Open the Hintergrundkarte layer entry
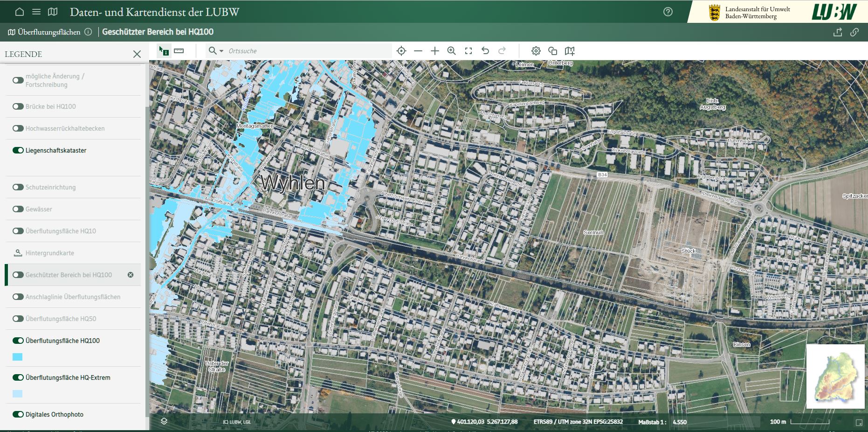Viewport: 868px width, 432px height. click(50, 253)
